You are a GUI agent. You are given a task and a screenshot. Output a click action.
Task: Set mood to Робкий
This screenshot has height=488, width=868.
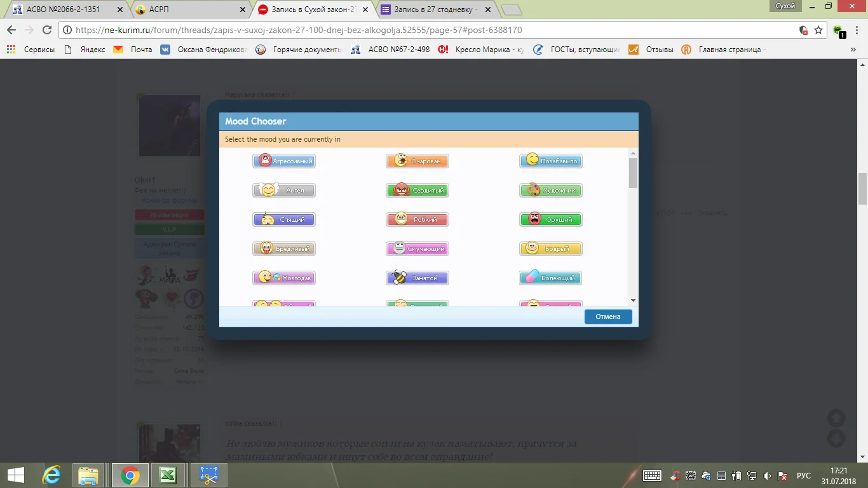pyautogui.click(x=417, y=219)
